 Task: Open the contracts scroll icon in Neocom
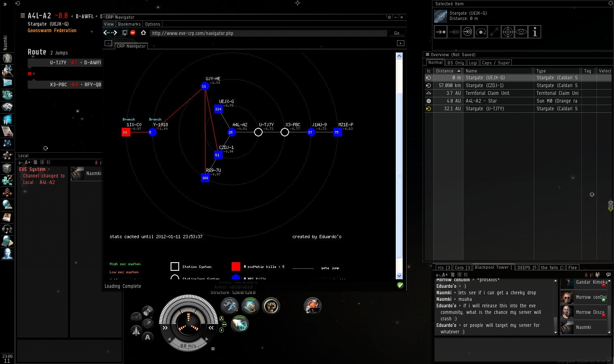tap(7, 132)
